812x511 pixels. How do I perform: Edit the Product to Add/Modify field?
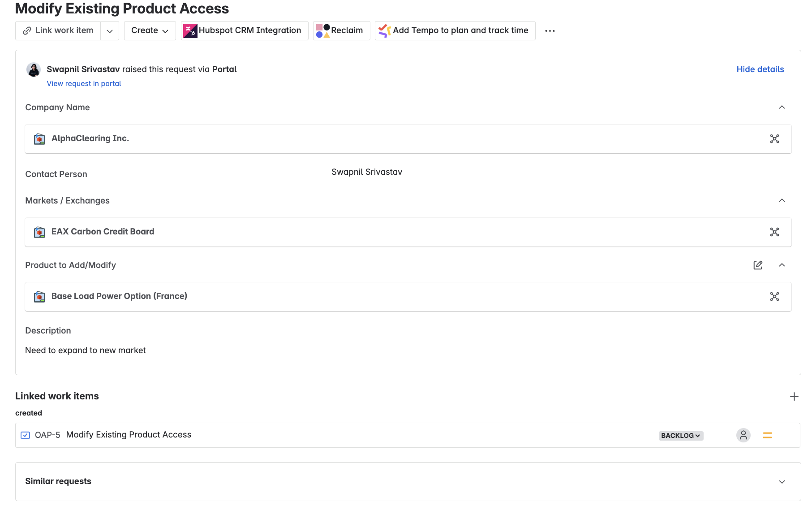tap(758, 265)
